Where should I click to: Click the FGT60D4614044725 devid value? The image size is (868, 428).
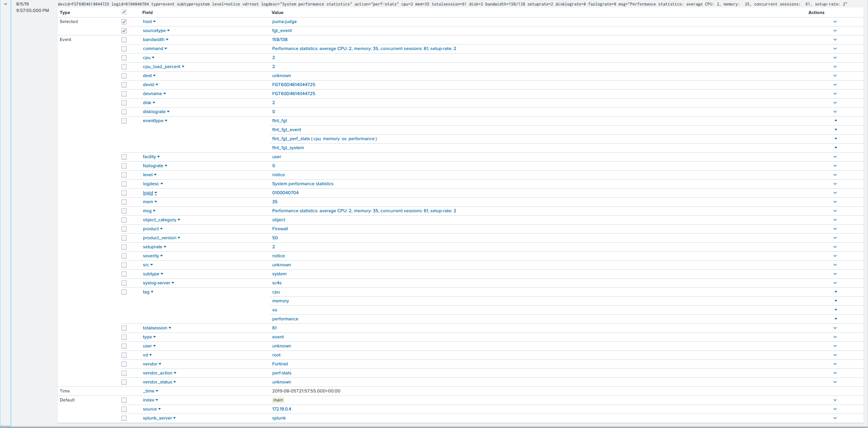[294, 85]
